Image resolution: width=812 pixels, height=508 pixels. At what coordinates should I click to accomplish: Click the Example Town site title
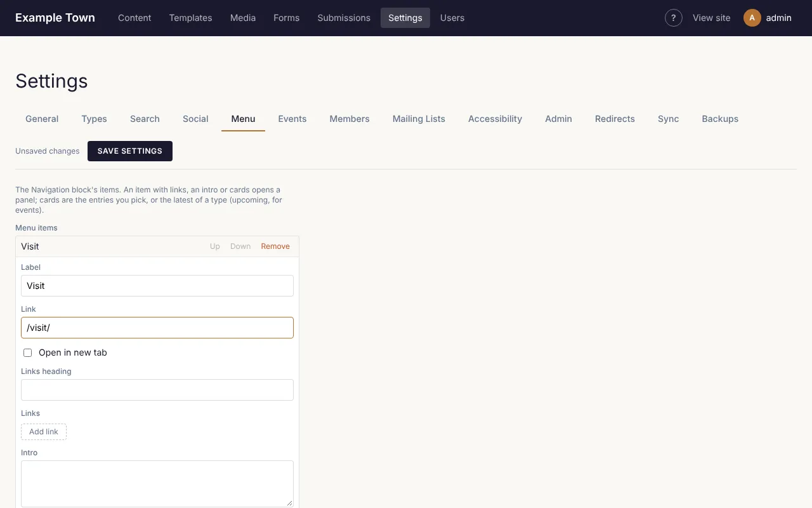pos(55,18)
